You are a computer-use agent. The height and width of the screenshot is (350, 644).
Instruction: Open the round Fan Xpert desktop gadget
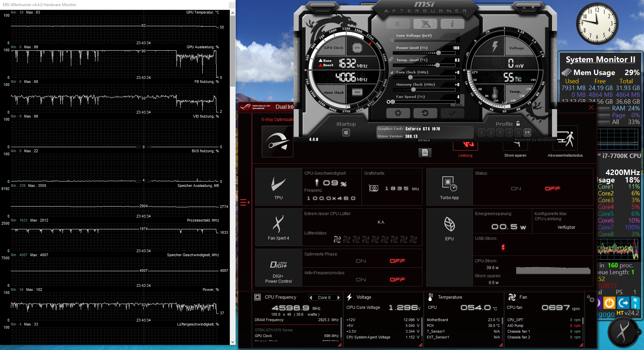[623, 332]
